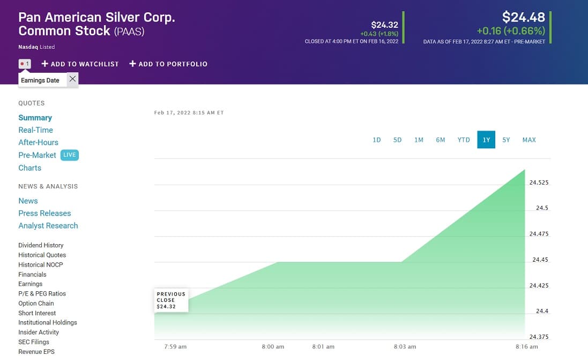Switch chart to 6M range
Viewport: 588px width, 364px height.
[440, 140]
